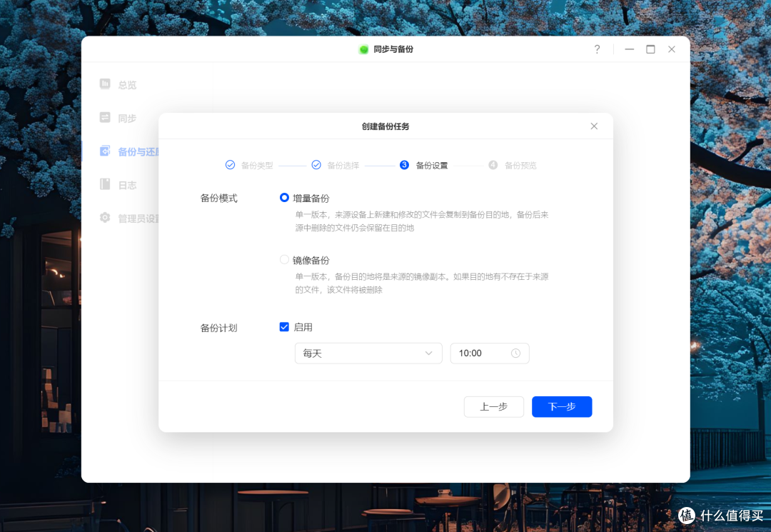Click the 备份类型 step label

257,165
